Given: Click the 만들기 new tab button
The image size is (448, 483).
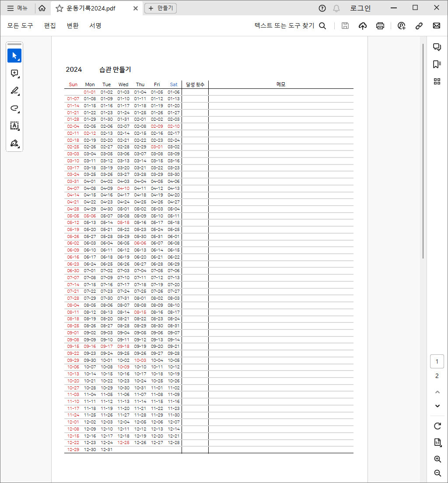Looking at the screenshot, I should (x=161, y=8).
